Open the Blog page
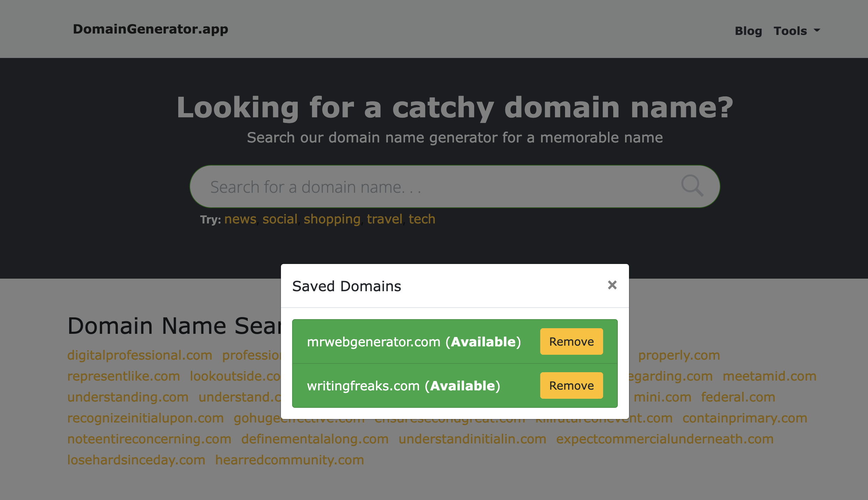868x500 pixels. [748, 31]
